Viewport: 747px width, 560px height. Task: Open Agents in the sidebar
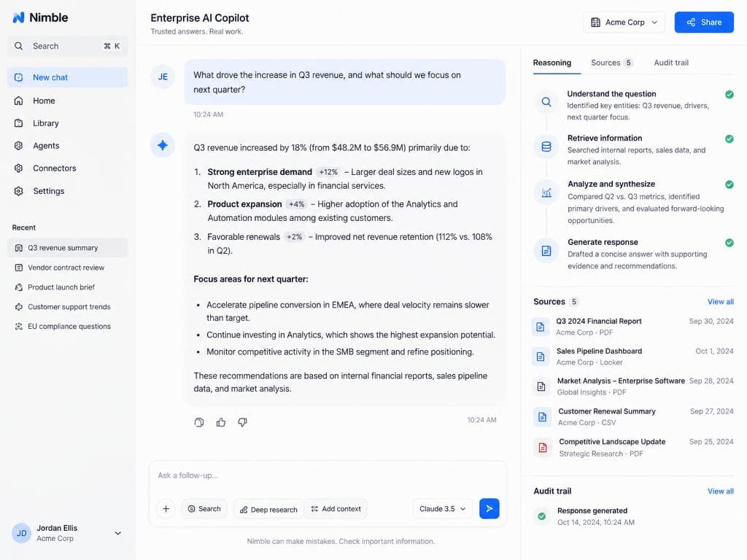click(x=68, y=146)
